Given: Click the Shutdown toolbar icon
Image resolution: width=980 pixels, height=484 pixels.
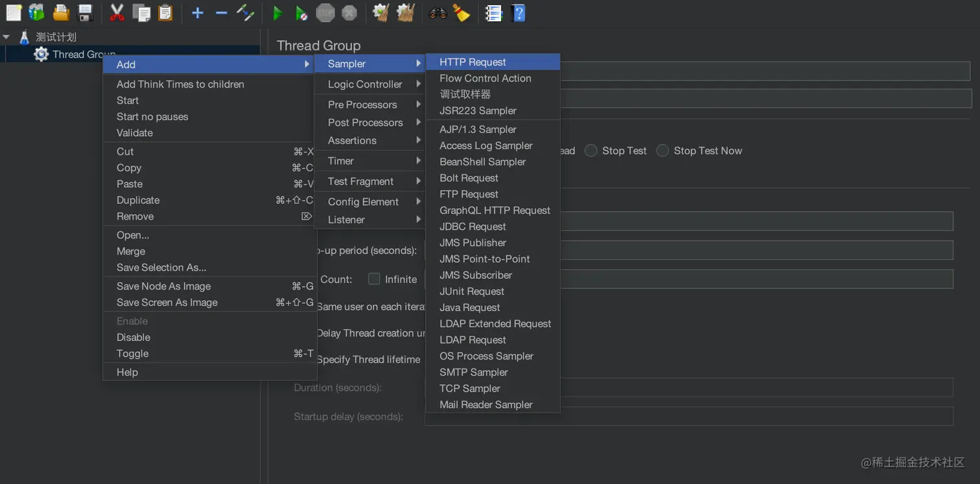Looking at the screenshot, I should pos(349,12).
